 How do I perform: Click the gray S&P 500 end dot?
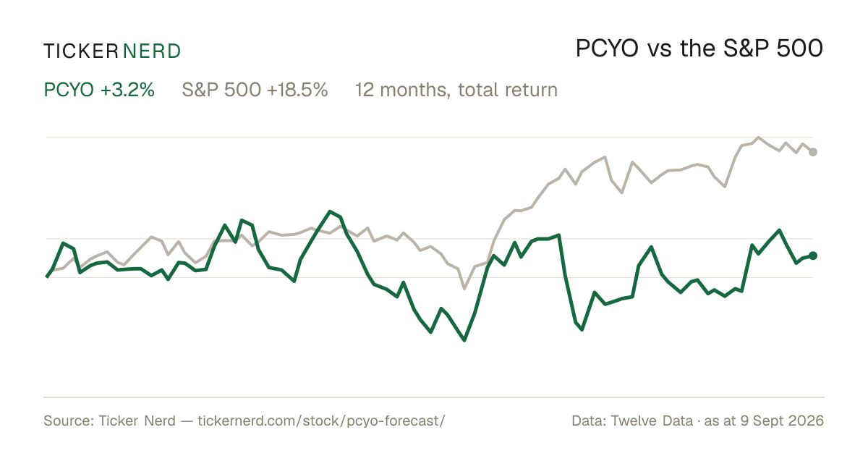pyautogui.click(x=813, y=152)
